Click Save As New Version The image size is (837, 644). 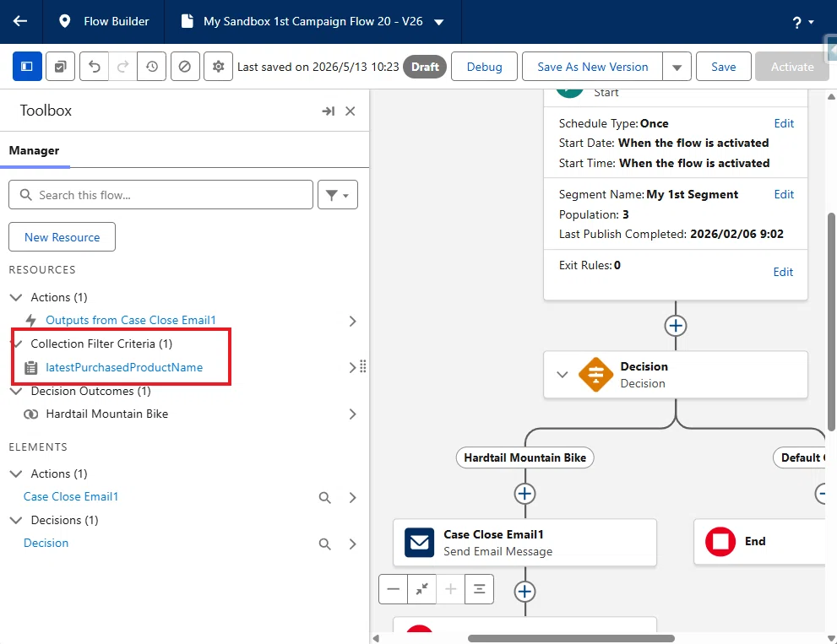click(593, 66)
